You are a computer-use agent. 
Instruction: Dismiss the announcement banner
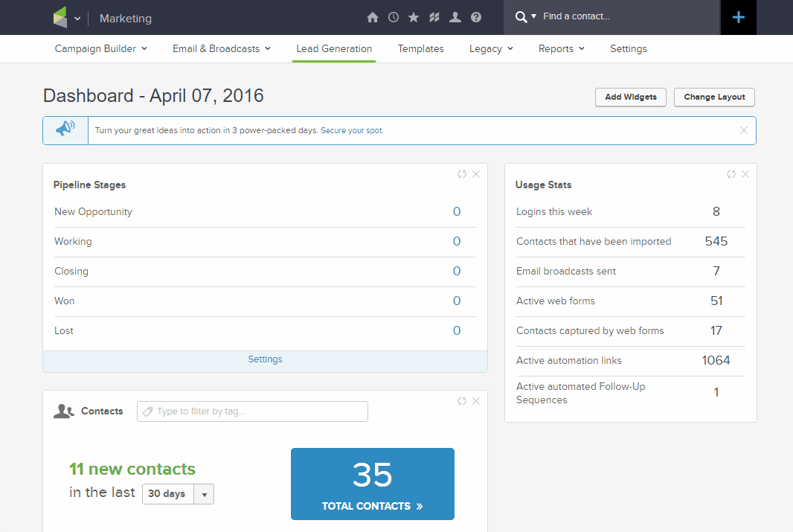[x=744, y=130]
